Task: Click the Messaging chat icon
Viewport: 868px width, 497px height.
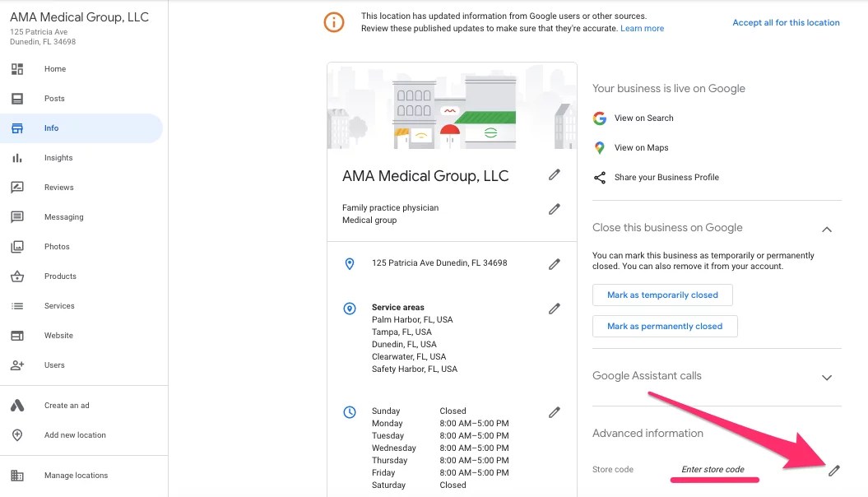Action: (17, 217)
